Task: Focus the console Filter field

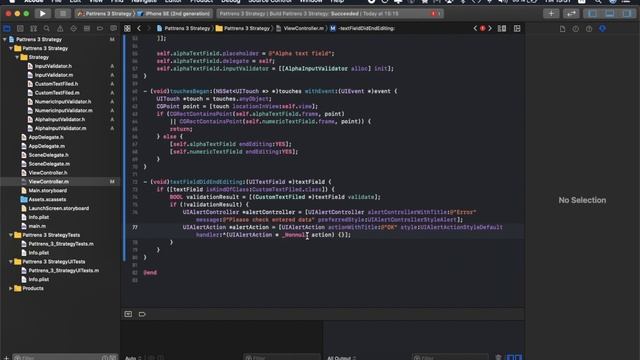Action: click(450, 358)
